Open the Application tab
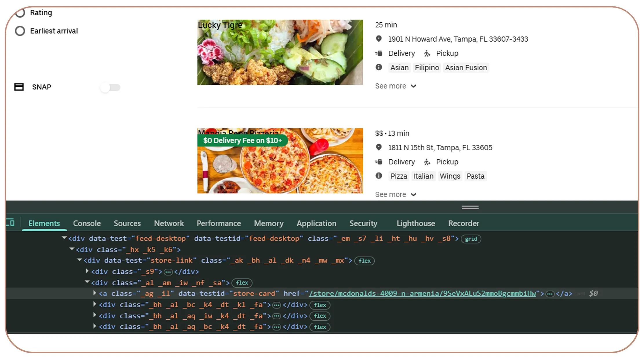Image resolution: width=644 pixels, height=359 pixels. click(316, 224)
